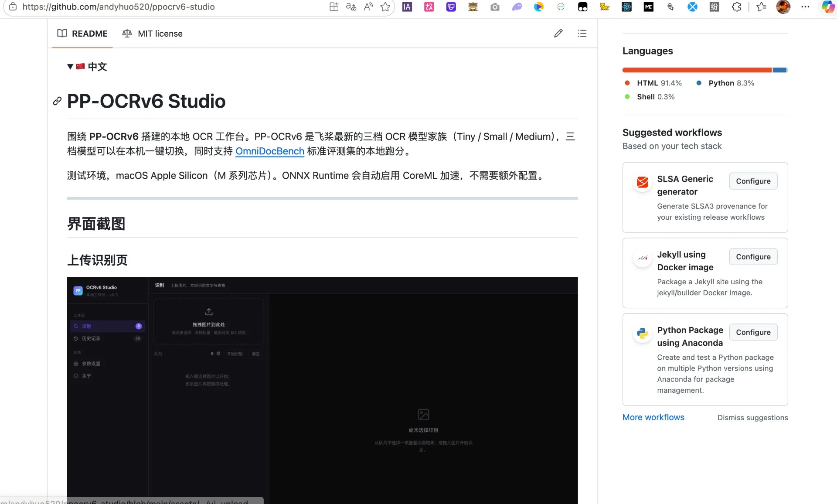Click the Shell 0.3% language entry

coord(650,97)
